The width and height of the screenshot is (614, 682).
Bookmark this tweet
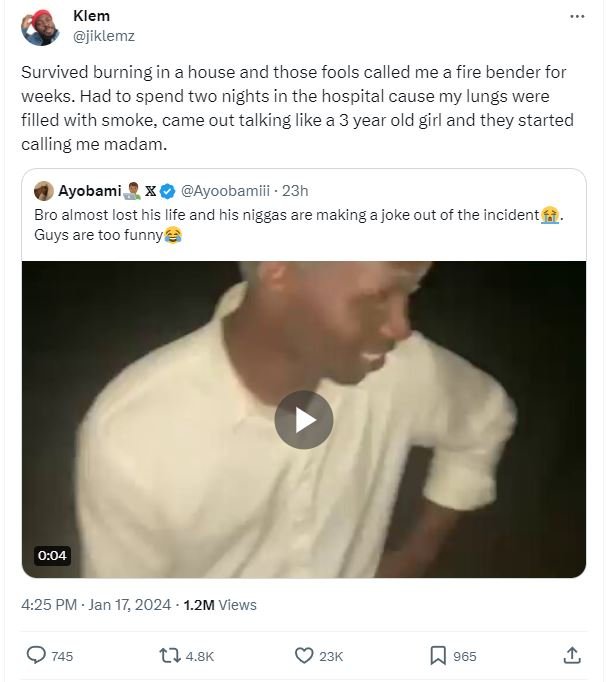click(x=438, y=656)
